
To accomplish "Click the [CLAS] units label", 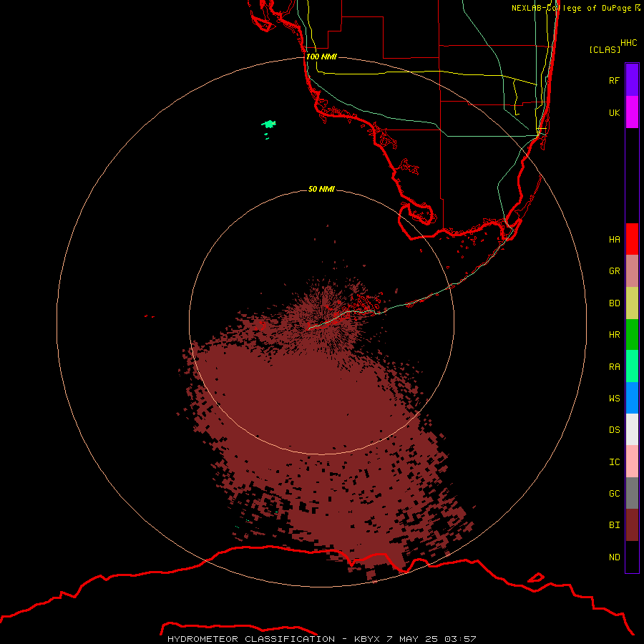I will click(x=605, y=49).
